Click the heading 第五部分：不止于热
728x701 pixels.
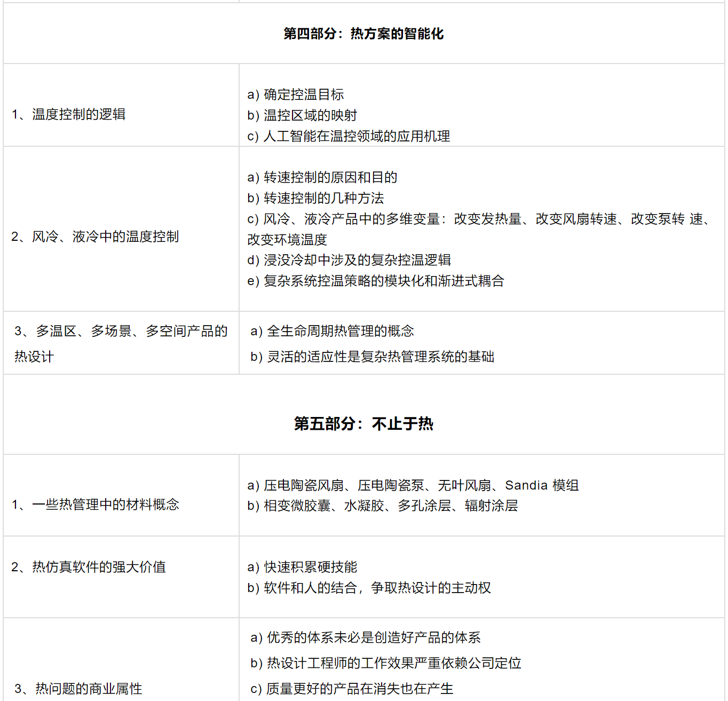[x=363, y=424]
